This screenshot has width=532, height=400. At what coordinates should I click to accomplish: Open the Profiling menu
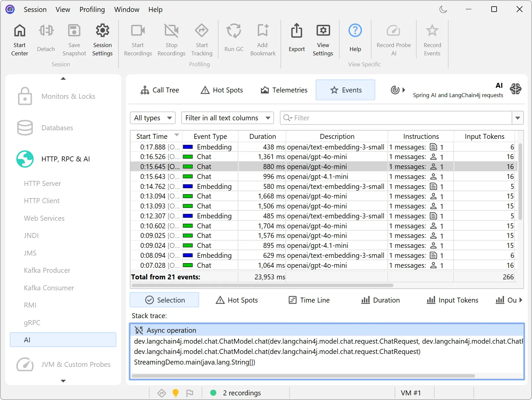(92, 10)
